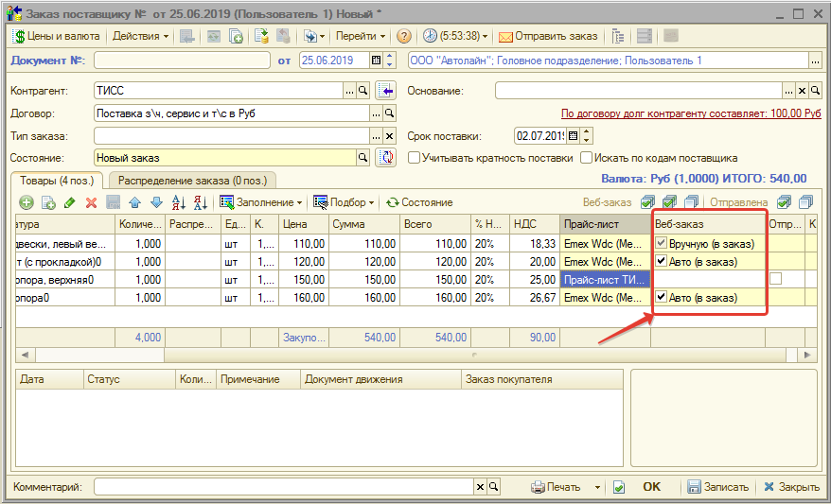
Task: Click magnifier icon in Контрагент field
Action: (x=363, y=91)
